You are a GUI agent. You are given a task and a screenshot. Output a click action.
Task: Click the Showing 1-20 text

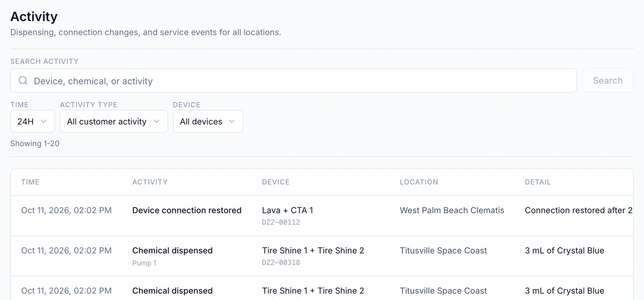pyautogui.click(x=35, y=143)
